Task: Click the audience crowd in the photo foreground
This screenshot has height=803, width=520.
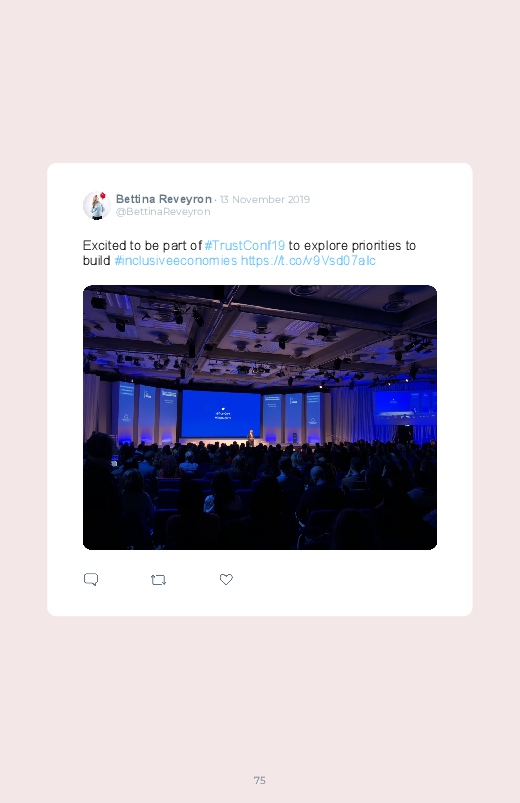Action: pos(260,494)
